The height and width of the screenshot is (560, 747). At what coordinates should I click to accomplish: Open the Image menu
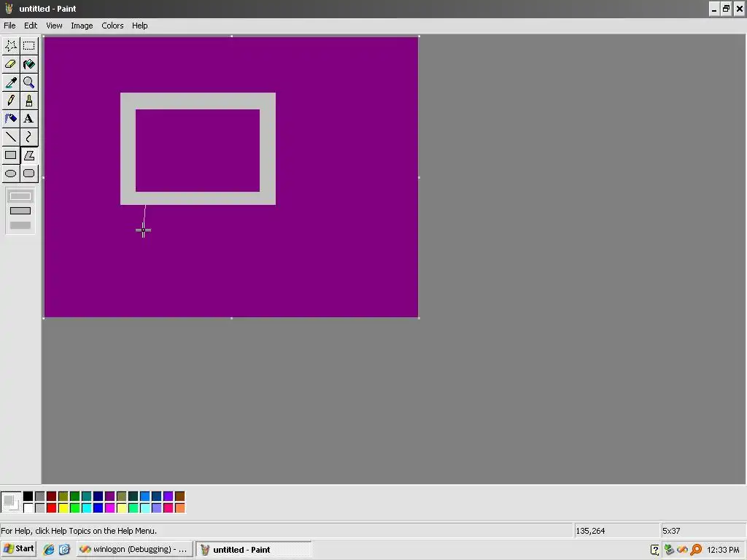point(82,26)
